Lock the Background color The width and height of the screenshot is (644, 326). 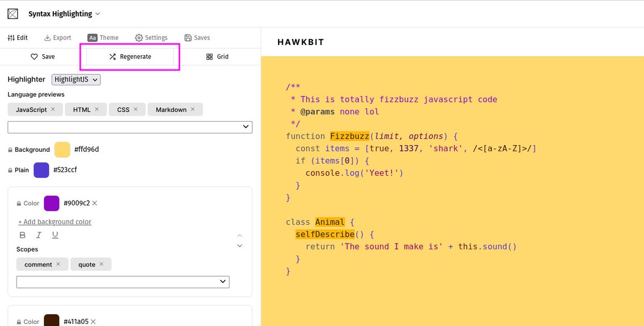[x=11, y=150]
